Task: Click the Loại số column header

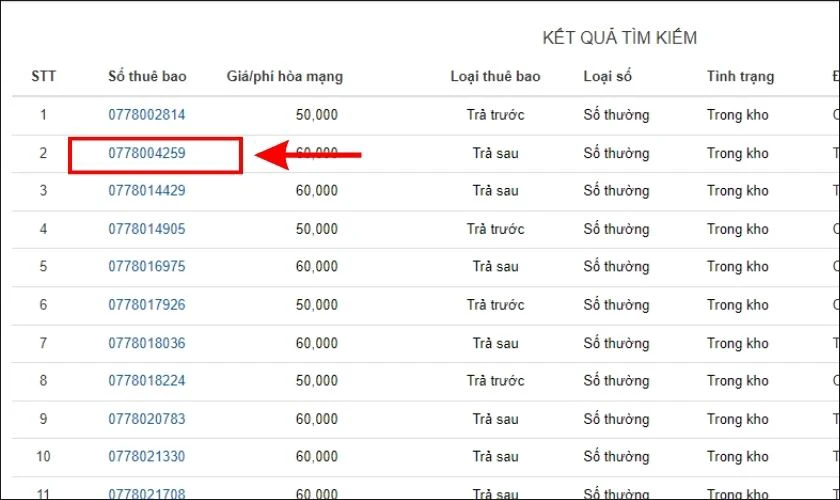Action: click(x=608, y=77)
